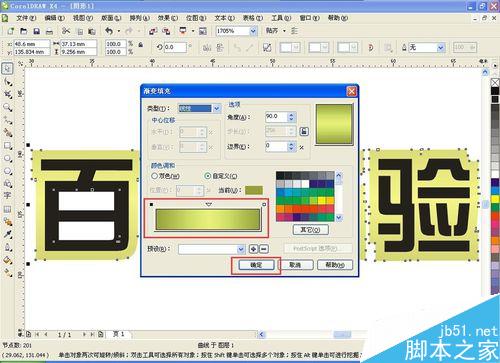The height and width of the screenshot is (363, 500).
Task: Click the 当前 current color swatch
Action: (x=254, y=190)
